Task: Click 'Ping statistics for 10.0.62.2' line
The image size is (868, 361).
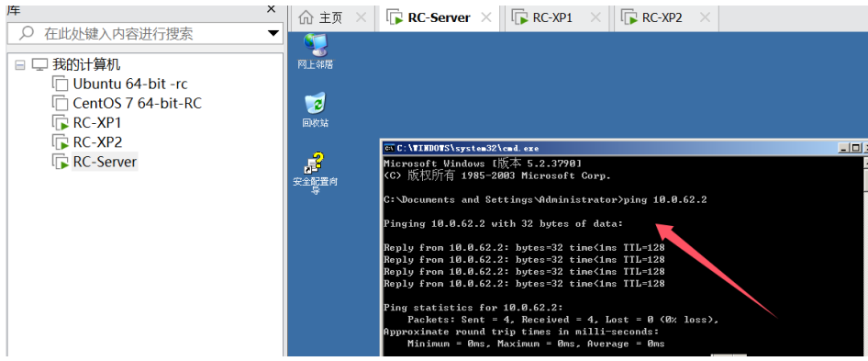Action: (473, 308)
